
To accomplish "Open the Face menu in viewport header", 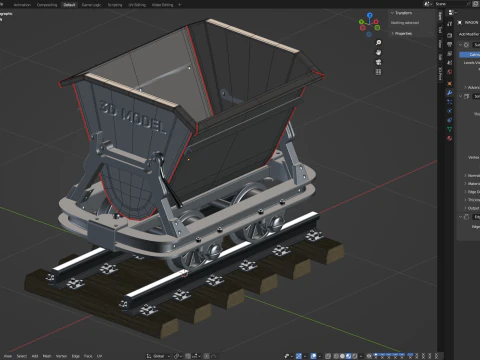I will click(x=88, y=356).
